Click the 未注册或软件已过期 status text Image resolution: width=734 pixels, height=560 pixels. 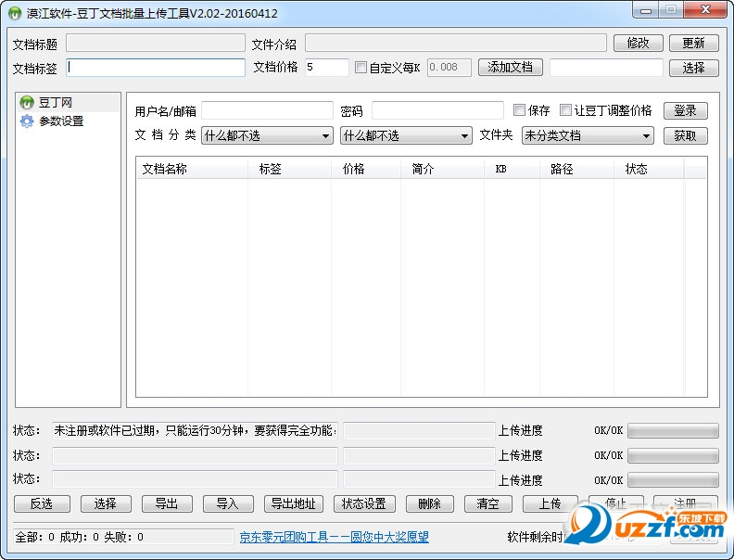tap(195, 430)
